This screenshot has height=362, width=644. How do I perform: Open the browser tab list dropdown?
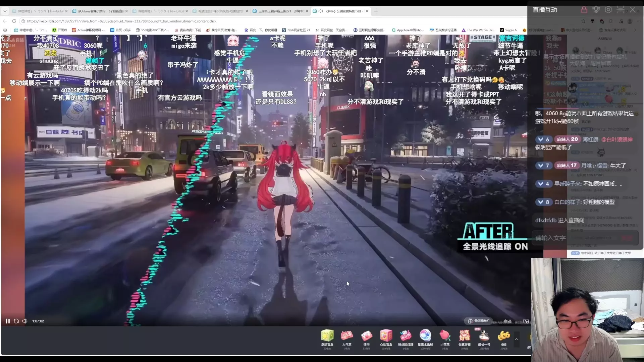(5, 11)
